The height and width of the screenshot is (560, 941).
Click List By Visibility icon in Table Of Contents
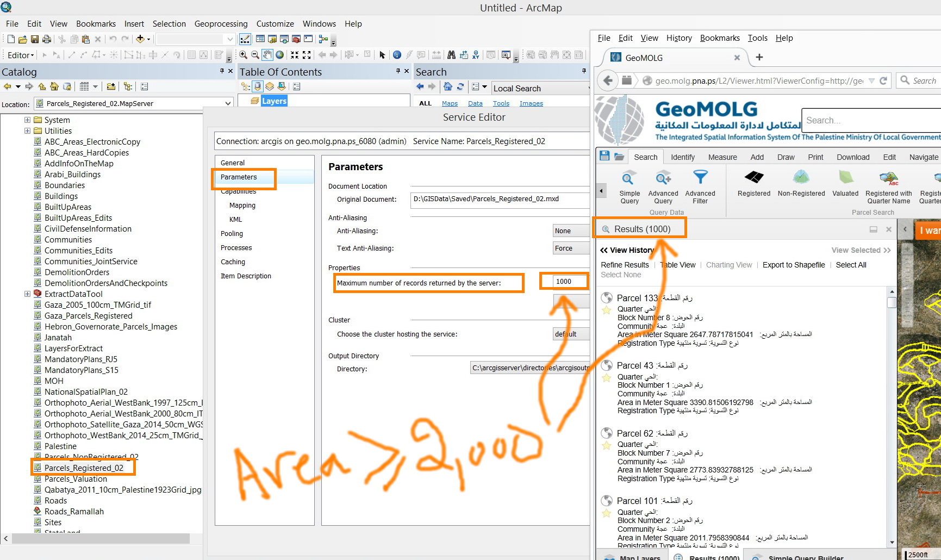[x=270, y=86]
